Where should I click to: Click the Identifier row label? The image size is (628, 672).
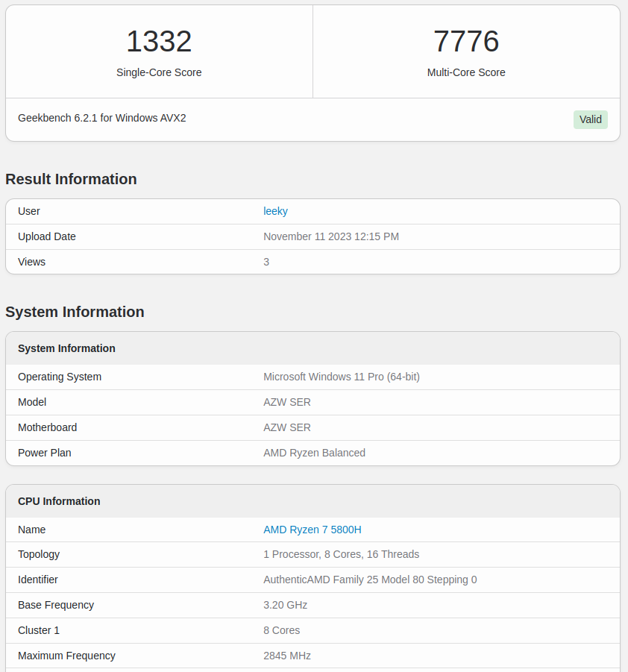click(38, 580)
